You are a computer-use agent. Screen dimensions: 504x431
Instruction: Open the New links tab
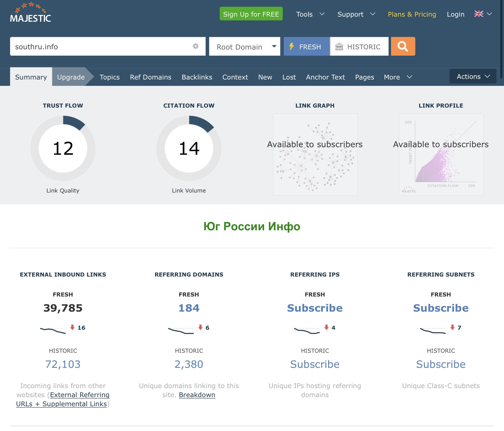265,77
